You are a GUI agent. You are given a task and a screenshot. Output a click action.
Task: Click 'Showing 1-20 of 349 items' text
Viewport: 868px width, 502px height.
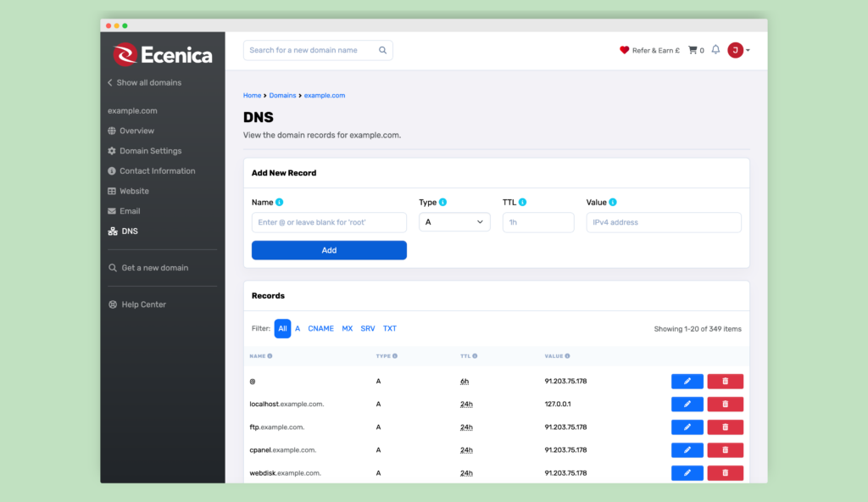pyautogui.click(x=698, y=329)
